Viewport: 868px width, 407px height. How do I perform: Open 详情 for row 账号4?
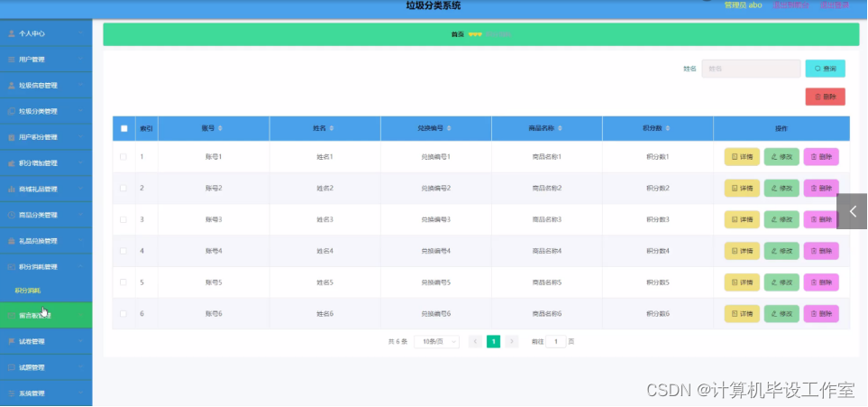[742, 251]
